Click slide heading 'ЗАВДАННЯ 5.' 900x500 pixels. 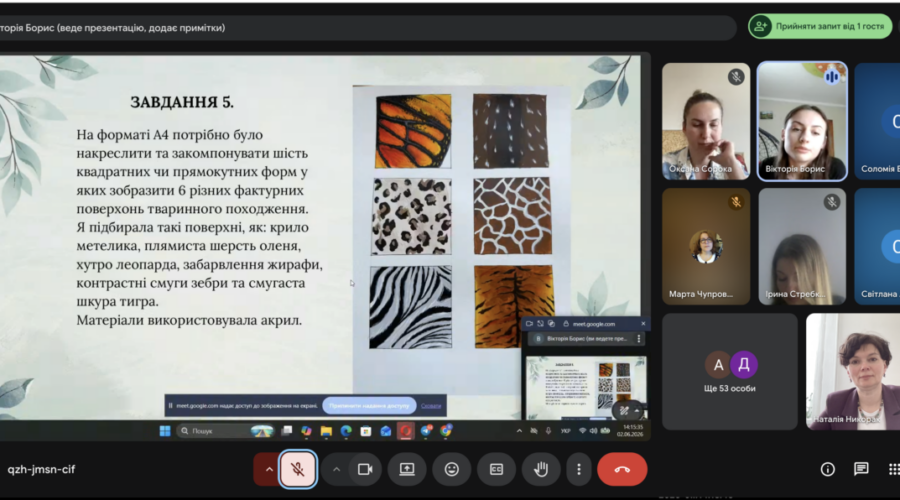pos(182,102)
